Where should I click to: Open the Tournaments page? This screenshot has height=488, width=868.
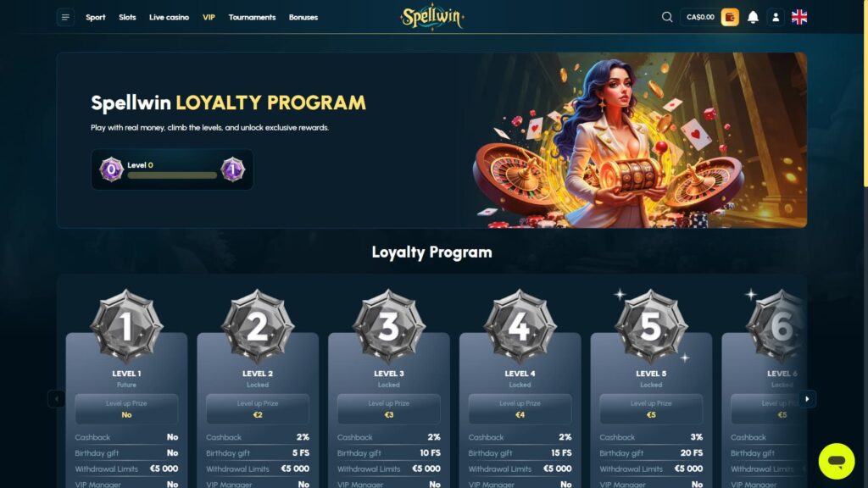pyautogui.click(x=252, y=17)
